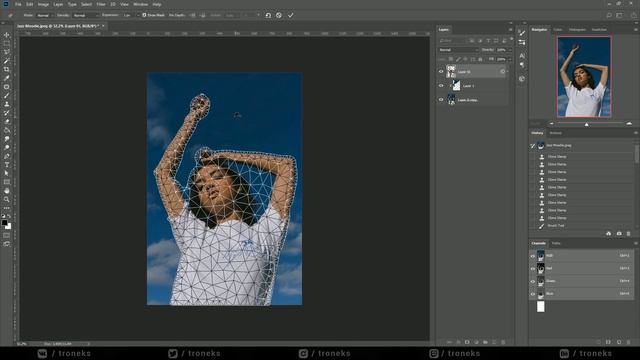Open the History panel menu
This screenshot has width=640, height=360.
pos(636,133)
